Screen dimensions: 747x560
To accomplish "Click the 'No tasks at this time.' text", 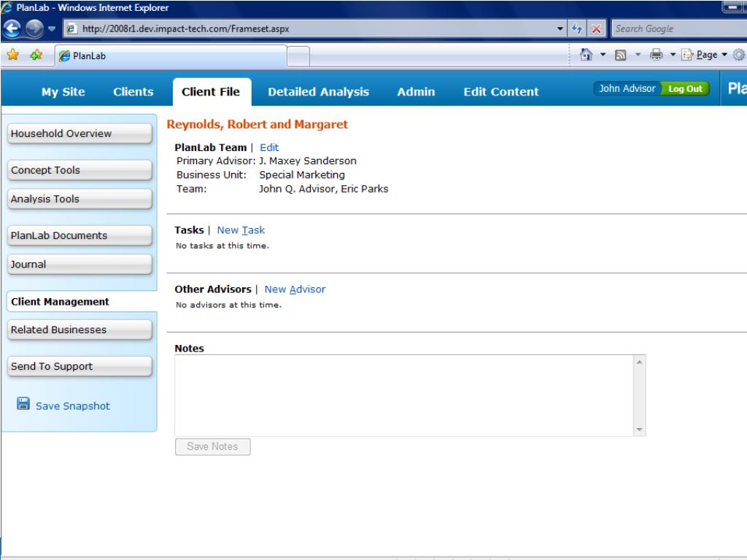I will (222, 246).
